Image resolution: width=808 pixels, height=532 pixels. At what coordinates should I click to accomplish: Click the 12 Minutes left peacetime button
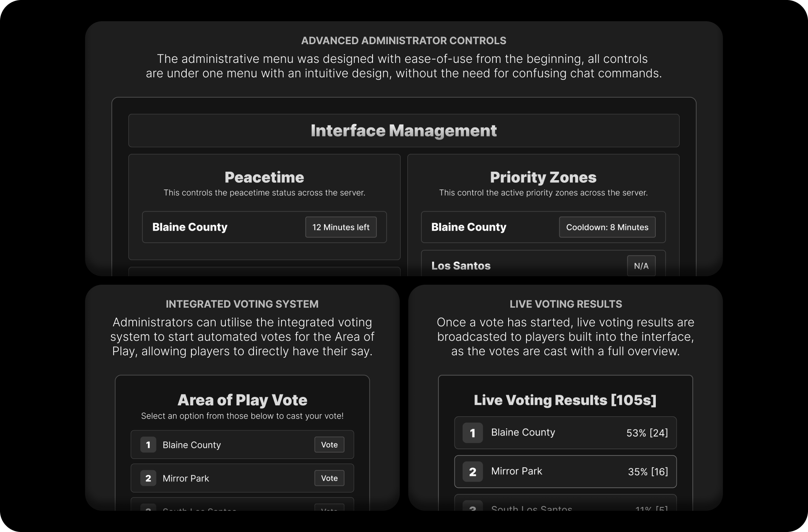pyautogui.click(x=341, y=227)
